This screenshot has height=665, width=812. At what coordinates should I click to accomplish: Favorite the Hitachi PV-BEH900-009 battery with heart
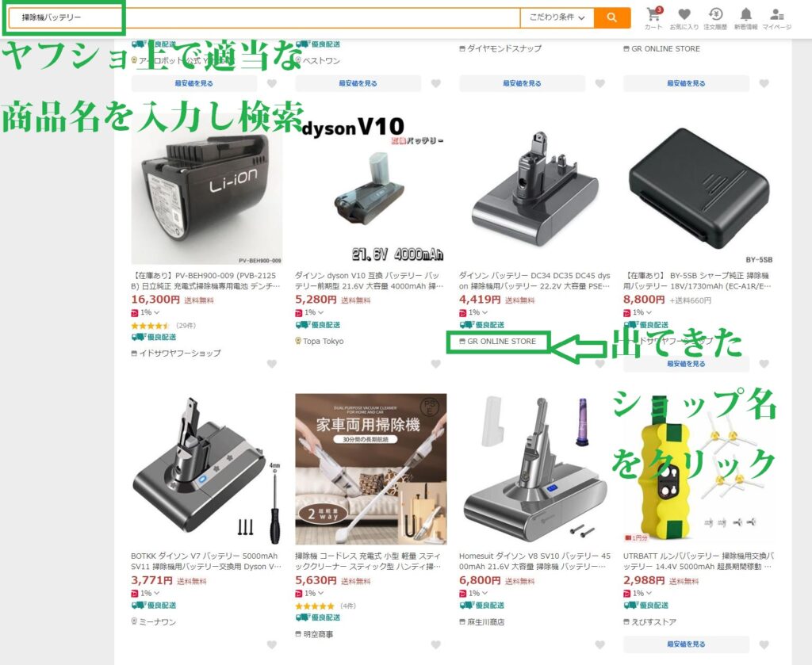272,364
